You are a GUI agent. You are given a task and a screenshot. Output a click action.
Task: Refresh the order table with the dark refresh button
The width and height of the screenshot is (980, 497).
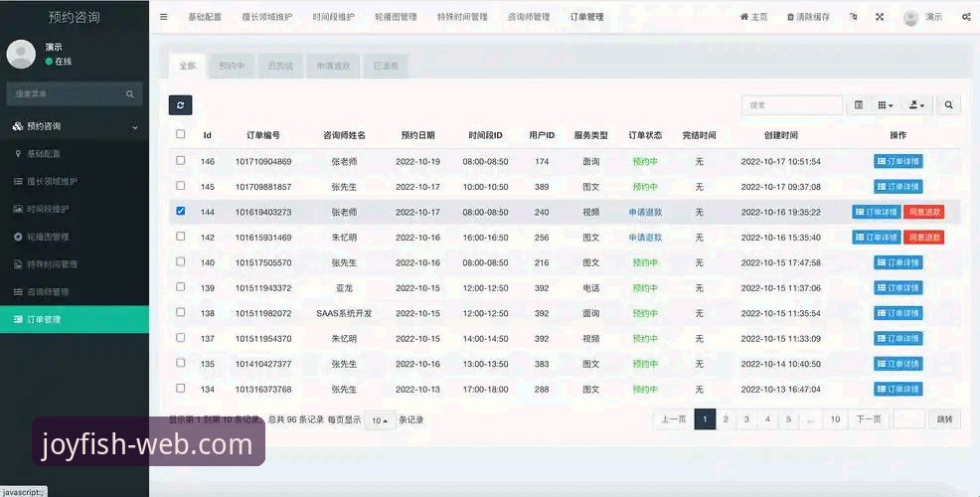point(180,105)
